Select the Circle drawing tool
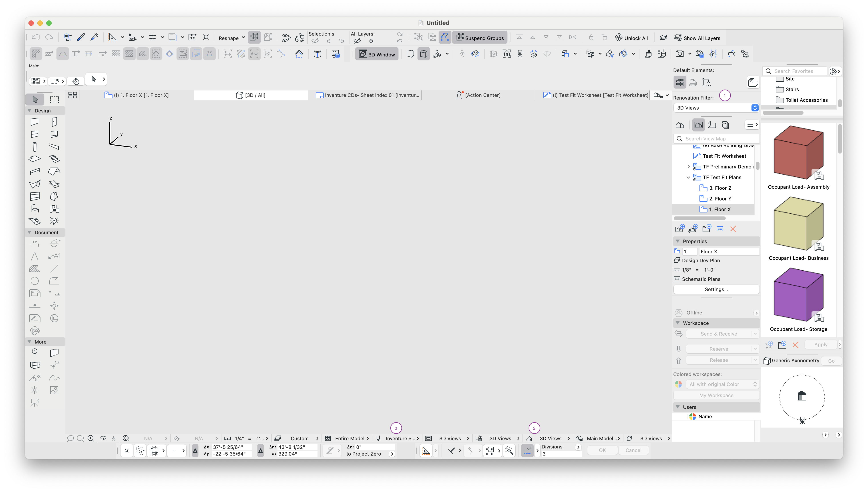This screenshot has width=868, height=492. (34, 281)
